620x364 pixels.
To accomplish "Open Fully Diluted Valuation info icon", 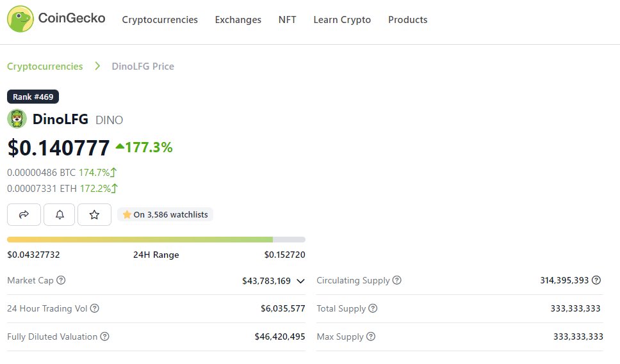I will (104, 336).
